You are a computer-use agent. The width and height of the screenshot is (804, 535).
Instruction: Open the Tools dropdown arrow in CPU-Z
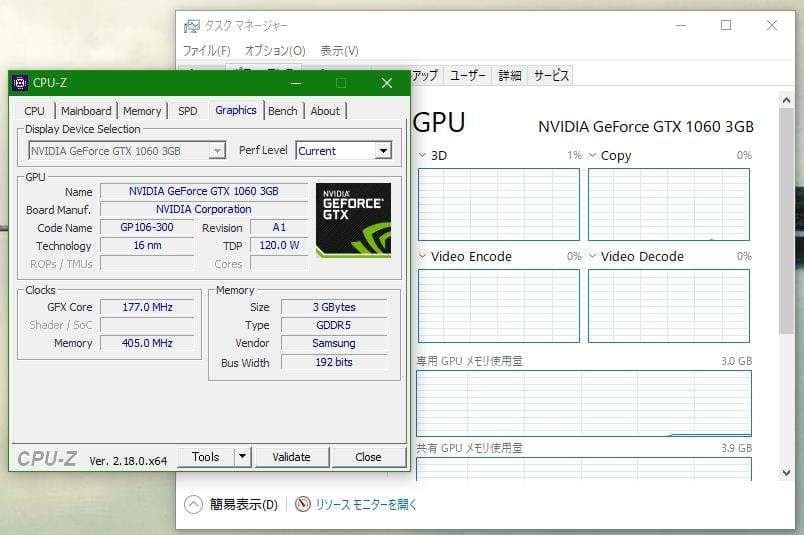[x=243, y=457]
